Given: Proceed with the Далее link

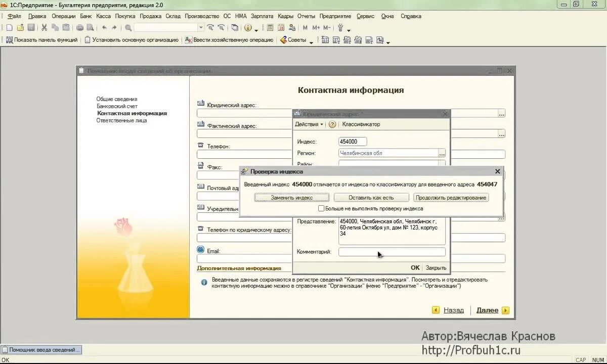Looking at the screenshot, I should click(x=487, y=310).
